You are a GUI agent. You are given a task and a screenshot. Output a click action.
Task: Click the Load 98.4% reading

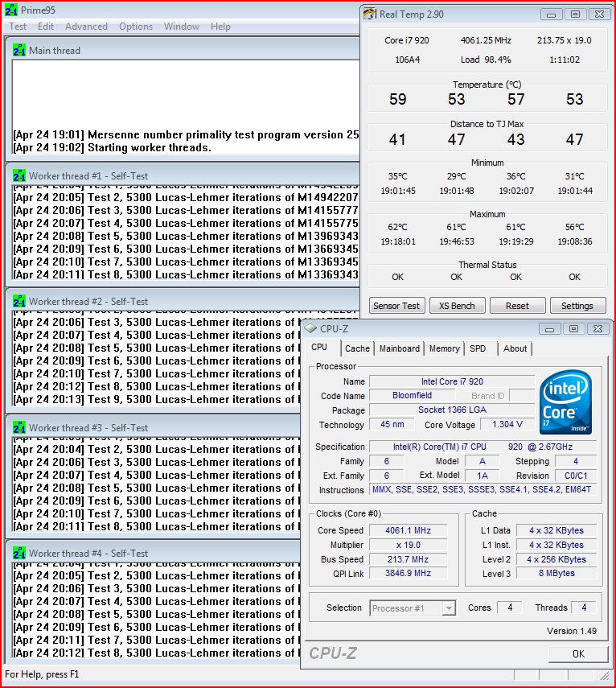486,60
